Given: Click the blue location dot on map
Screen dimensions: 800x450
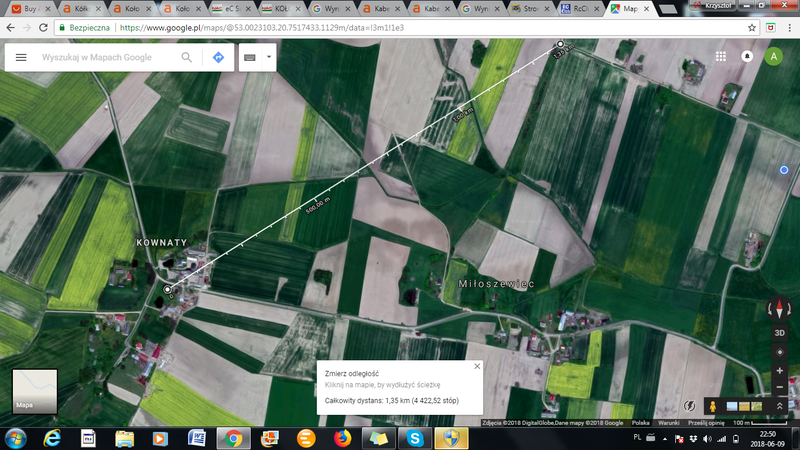Looking at the screenshot, I should pos(784,170).
